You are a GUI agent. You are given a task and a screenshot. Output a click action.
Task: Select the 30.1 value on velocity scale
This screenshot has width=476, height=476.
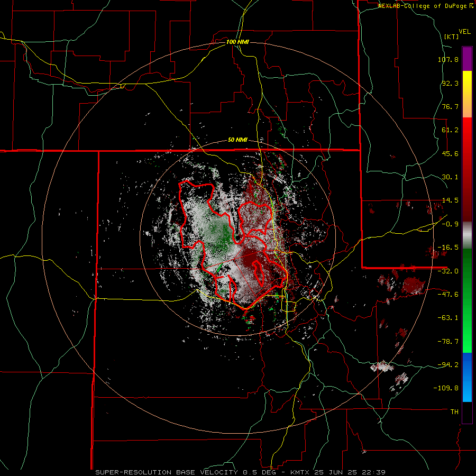click(x=450, y=177)
